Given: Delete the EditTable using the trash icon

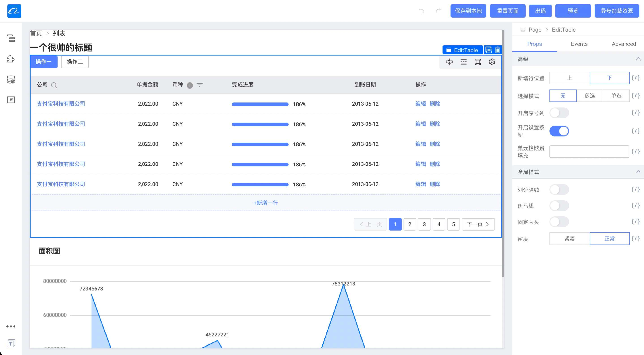Looking at the screenshot, I should [x=497, y=50].
